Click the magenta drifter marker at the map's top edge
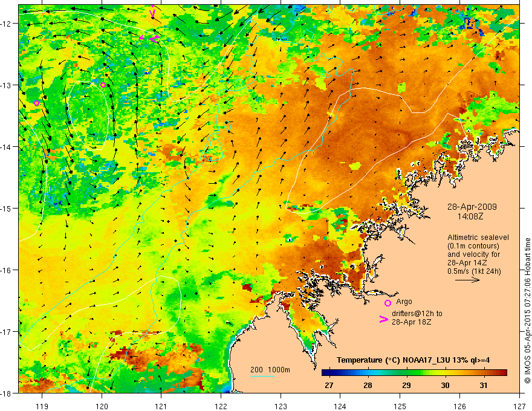This screenshot has width=532, height=411. [x=152, y=12]
